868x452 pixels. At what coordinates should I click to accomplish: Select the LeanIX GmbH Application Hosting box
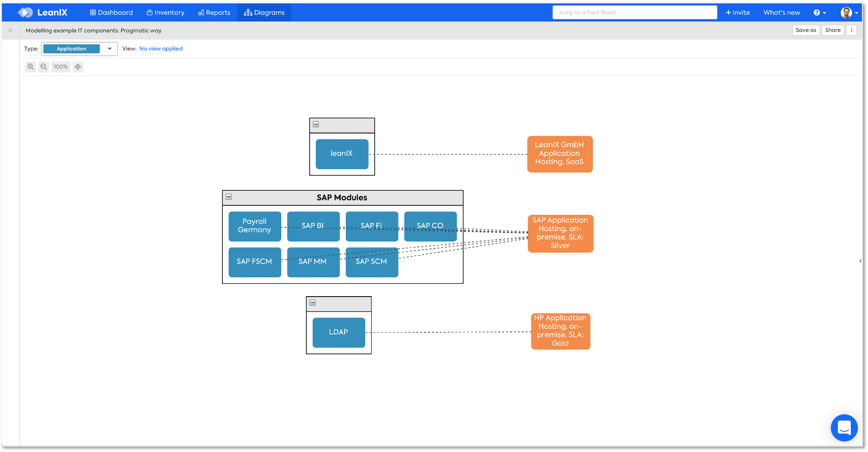tap(560, 154)
